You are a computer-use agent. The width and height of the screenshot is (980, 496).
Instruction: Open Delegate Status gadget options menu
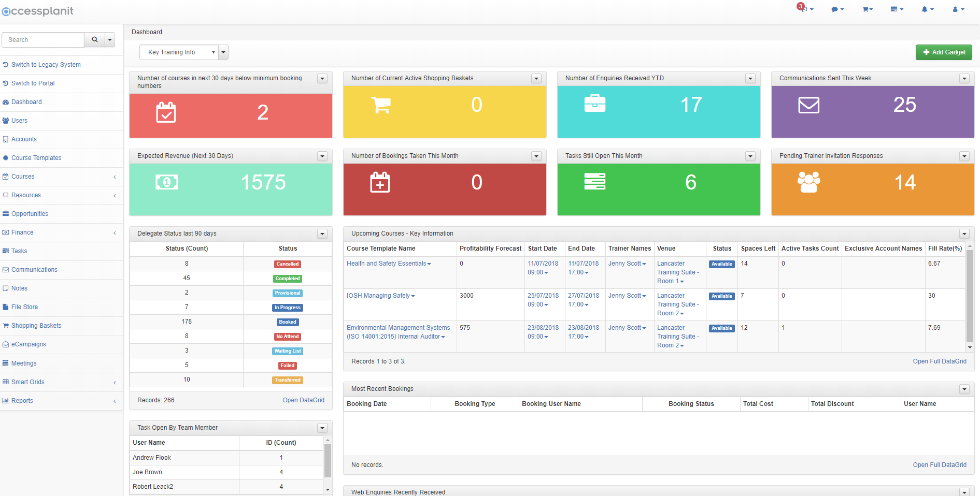tap(322, 234)
